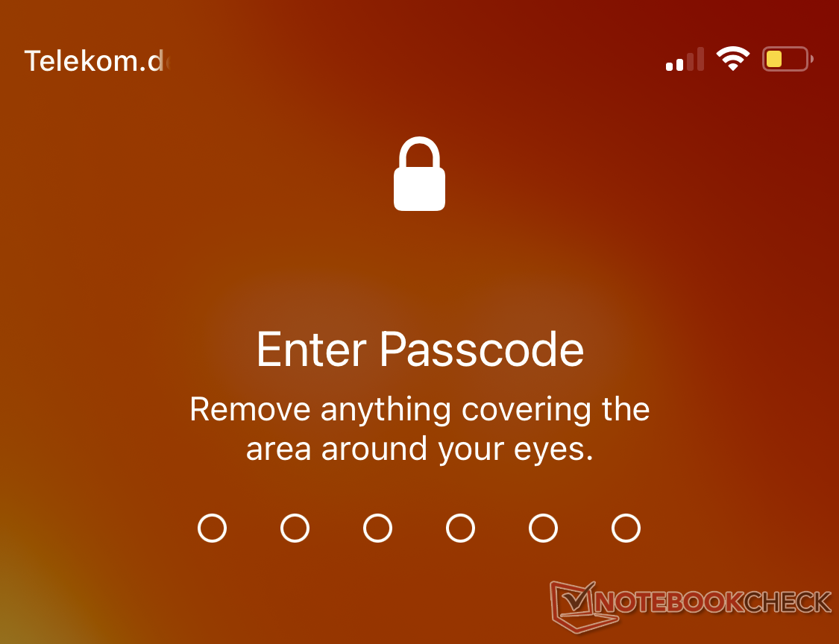This screenshot has width=839, height=644.
Task: Select the sixth passcode digit circle
Action: 626,528
